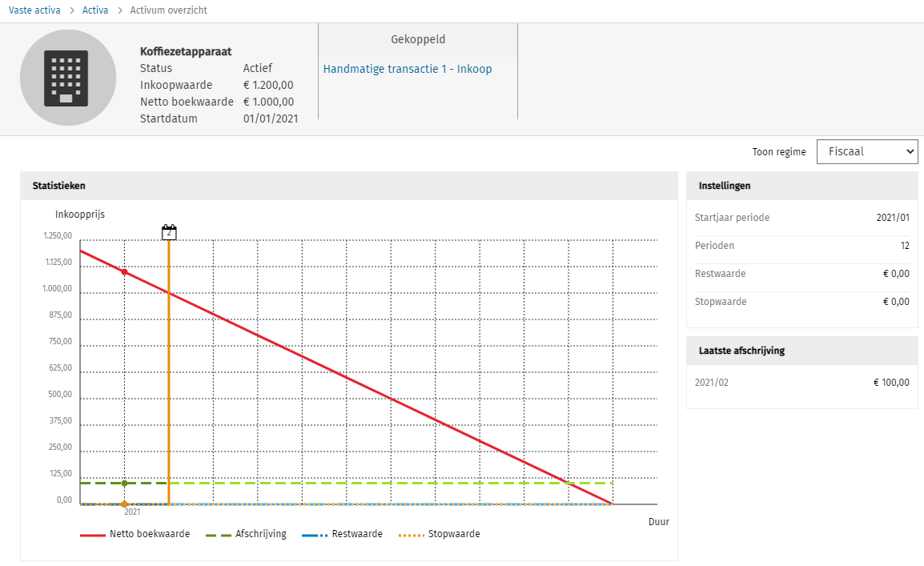
Task: Navigate to the Activa breadcrumb
Action: point(95,10)
